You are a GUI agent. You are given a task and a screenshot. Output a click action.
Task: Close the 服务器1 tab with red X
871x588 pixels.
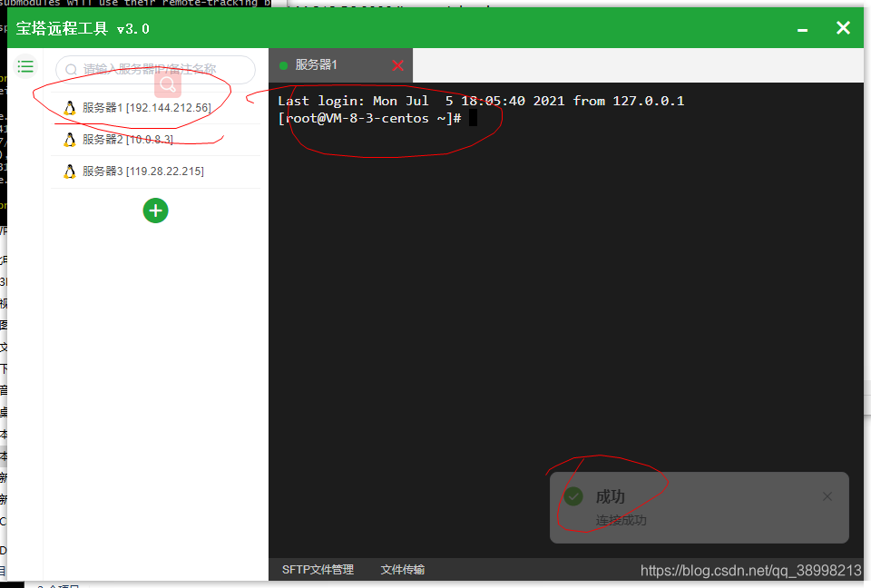coord(397,65)
